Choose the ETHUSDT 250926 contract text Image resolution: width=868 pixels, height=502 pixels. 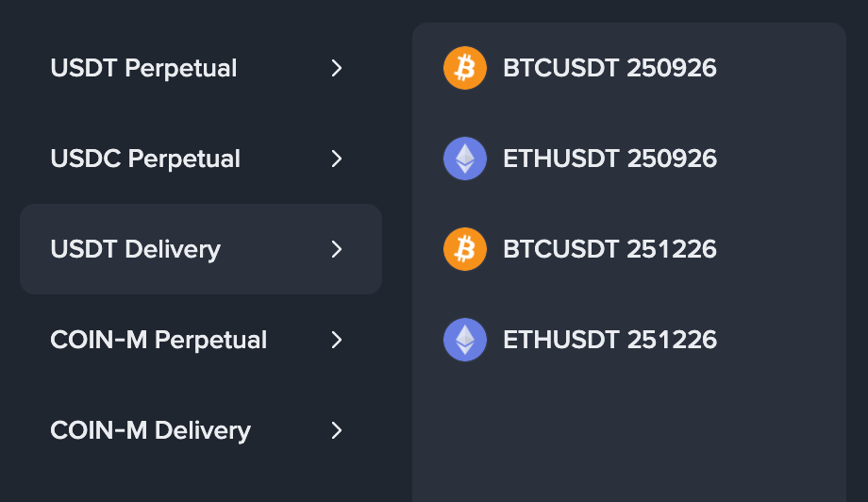coord(609,159)
